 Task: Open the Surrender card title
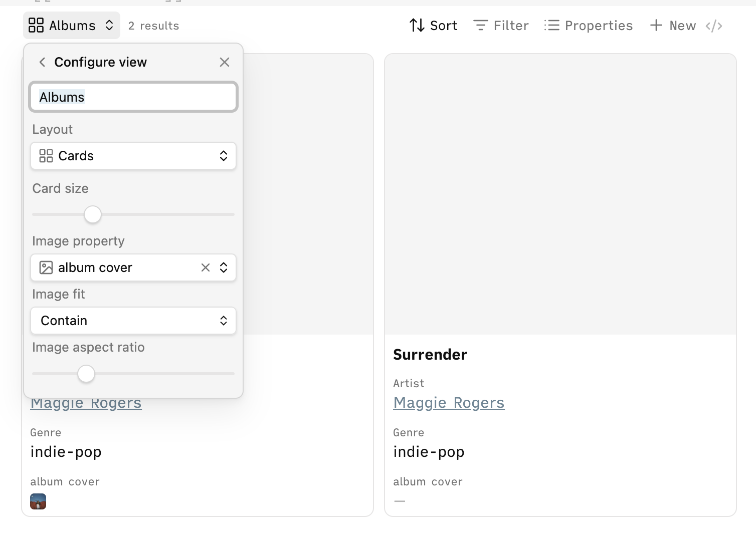click(x=430, y=355)
